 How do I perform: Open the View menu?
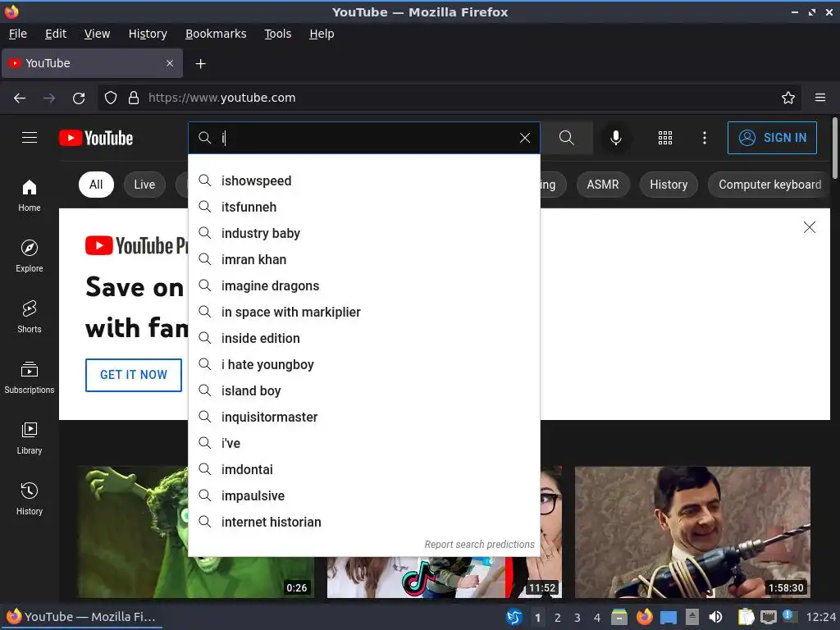pos(97,34)
